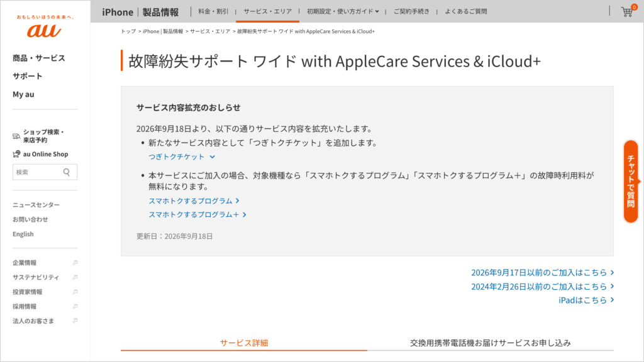Open 企業情報 link
The image size is (644, 362).
[25, 263]
